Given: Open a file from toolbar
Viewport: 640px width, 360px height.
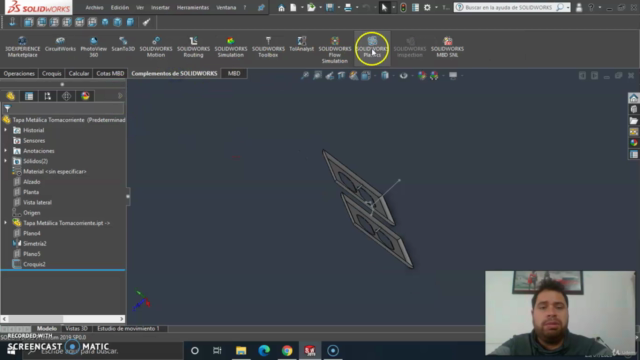Looking at the screenshot, I should click(311, 7).
